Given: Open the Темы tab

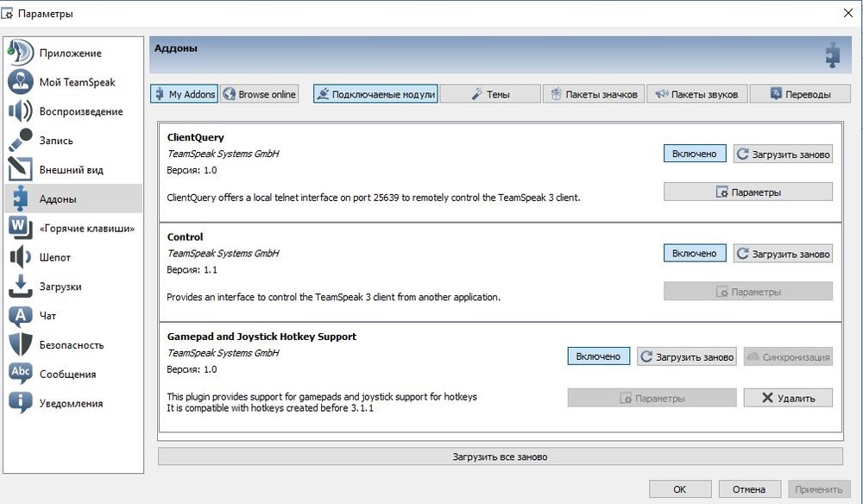Looking at the screenshot, I should pyautogui.click(x=490, y=94).
